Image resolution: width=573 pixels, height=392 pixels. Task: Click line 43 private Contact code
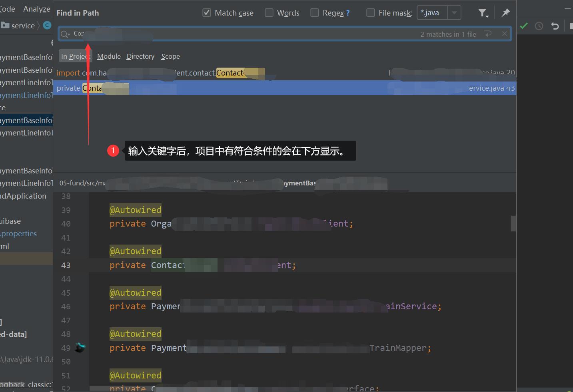point(203,265)
